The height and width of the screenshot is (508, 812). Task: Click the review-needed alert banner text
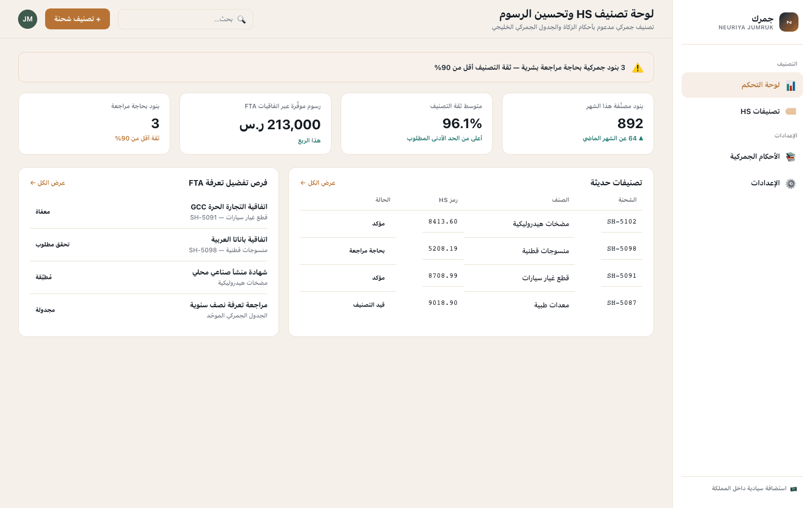pyautogui.click(x=529, y=68)
